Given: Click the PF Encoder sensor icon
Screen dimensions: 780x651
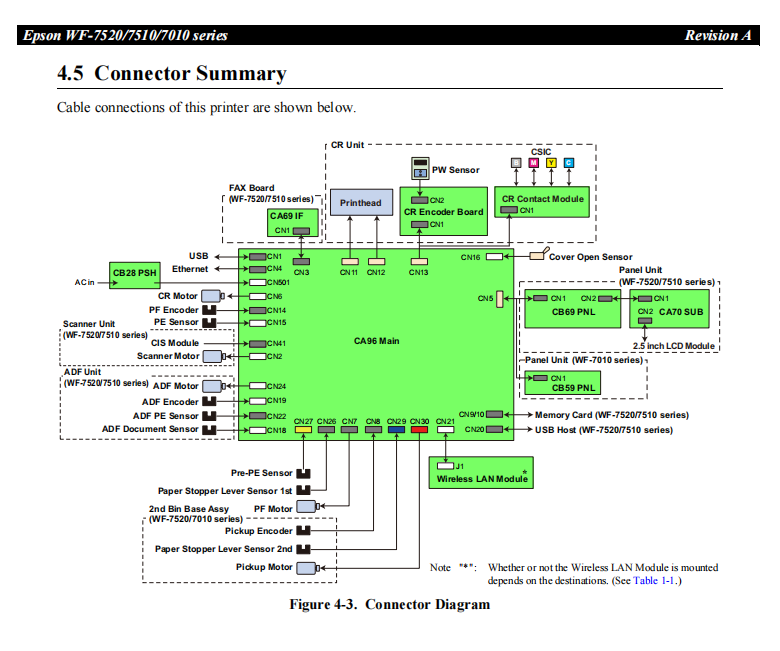Looking at the screenshot, I should click(x=210, y=310).
